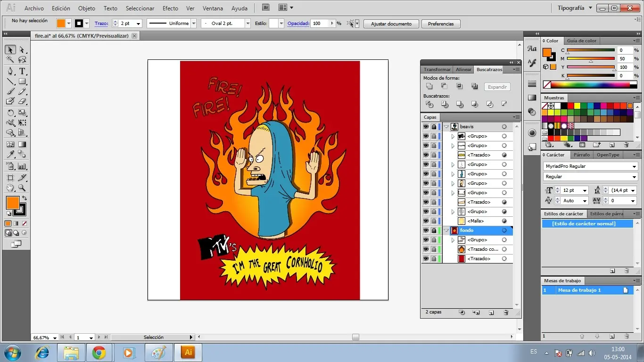Select the Pencil tool
644x362 pixels.
coord(22,91)
